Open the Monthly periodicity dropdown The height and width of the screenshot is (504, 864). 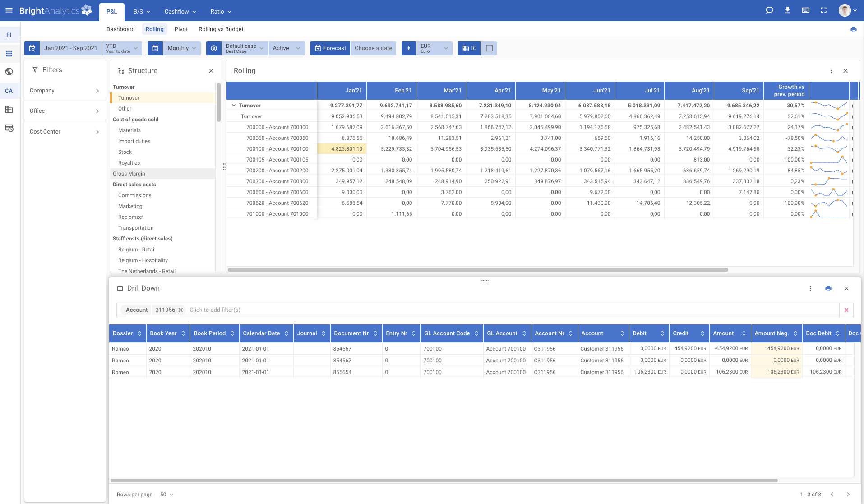180,48
